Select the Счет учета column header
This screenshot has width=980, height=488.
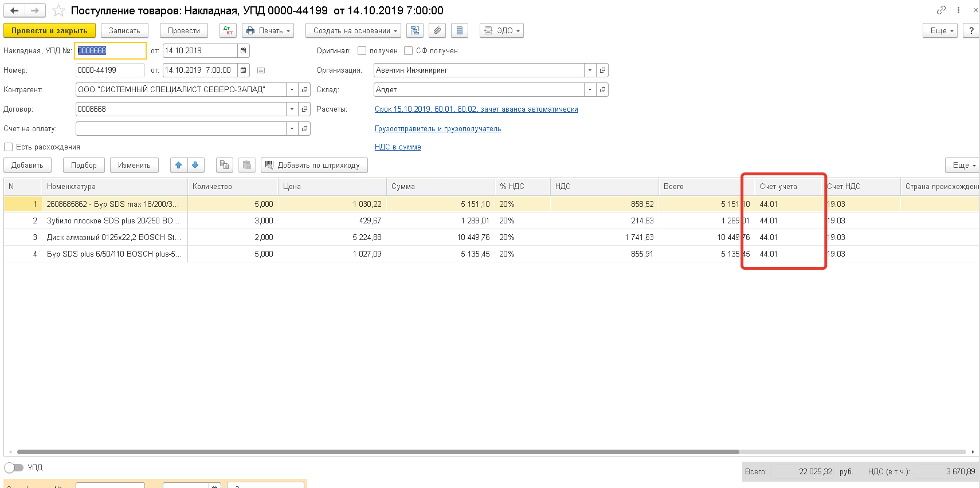coord(789,186)
